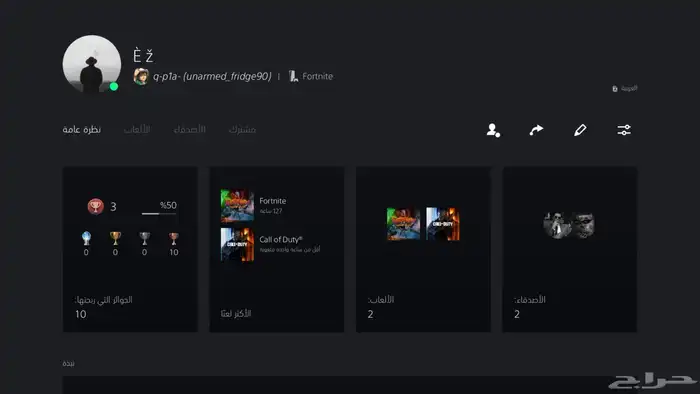Click Call of Duty thumbnail in games card
The image size is (700, 394).
(442, 224)
